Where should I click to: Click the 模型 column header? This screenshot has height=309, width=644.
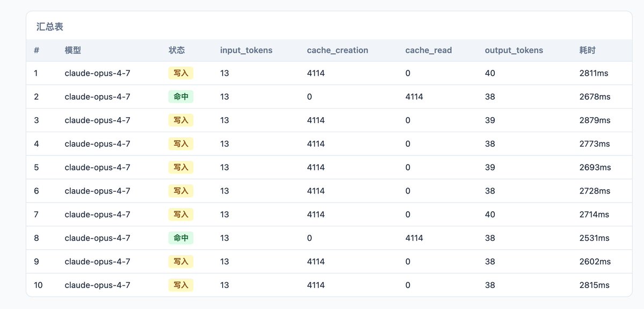[72, 50]
